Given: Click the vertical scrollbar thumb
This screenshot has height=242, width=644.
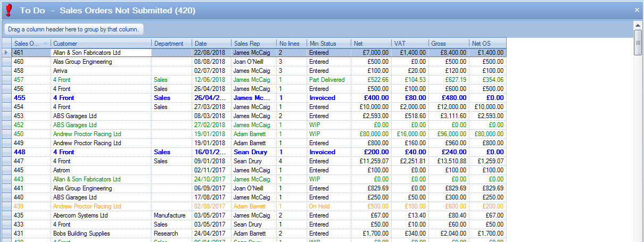Looking at the screenshot, I should pyautogui.click(x=638, y=43).
